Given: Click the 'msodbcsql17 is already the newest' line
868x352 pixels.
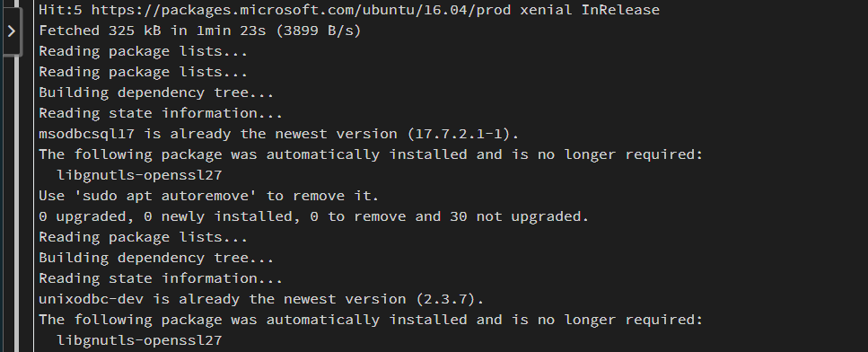Looking at the screenshot, I should (x=279, y=134).
